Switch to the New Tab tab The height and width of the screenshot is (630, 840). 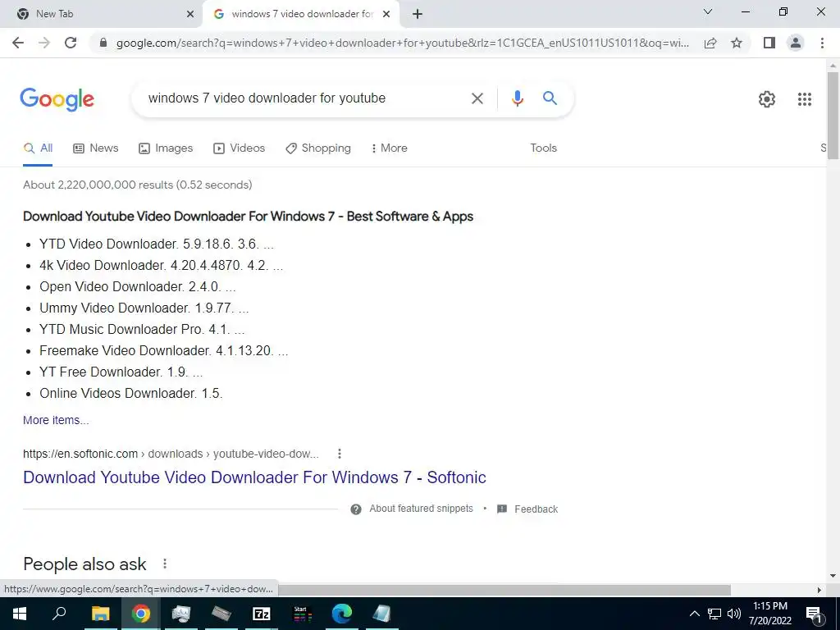click(102, 14)
